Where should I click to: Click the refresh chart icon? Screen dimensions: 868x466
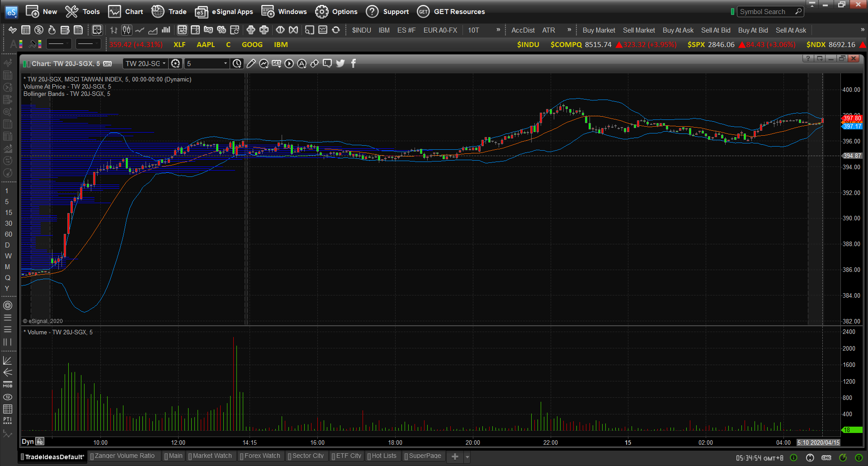point(336,30)
